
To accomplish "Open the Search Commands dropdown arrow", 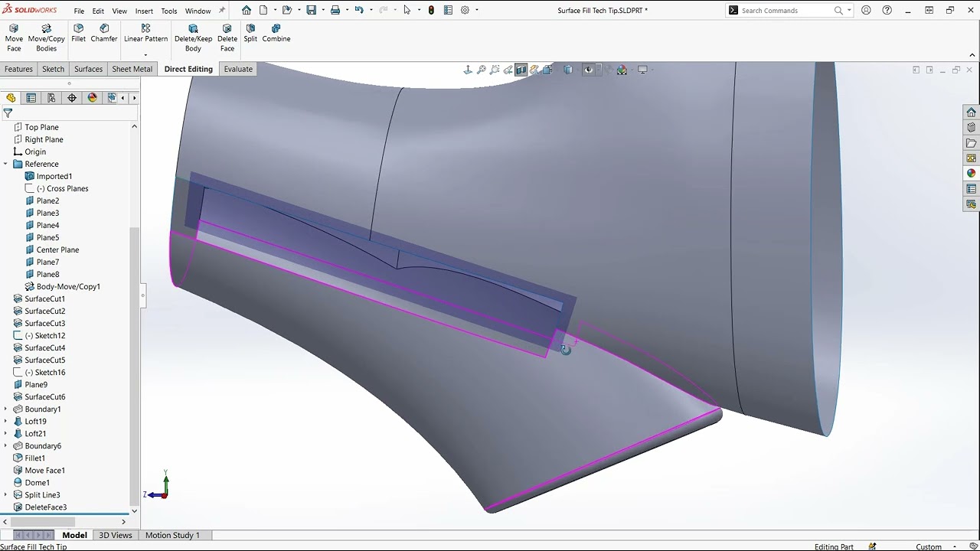I will [x=849, y=10].
